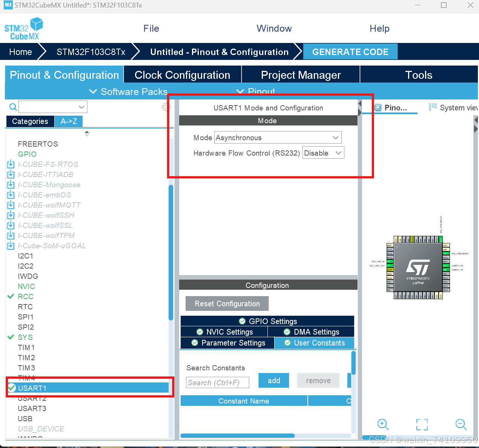Expand the Software Packs menu
Viewport: 479px width, 448px height.
point(128,92)
